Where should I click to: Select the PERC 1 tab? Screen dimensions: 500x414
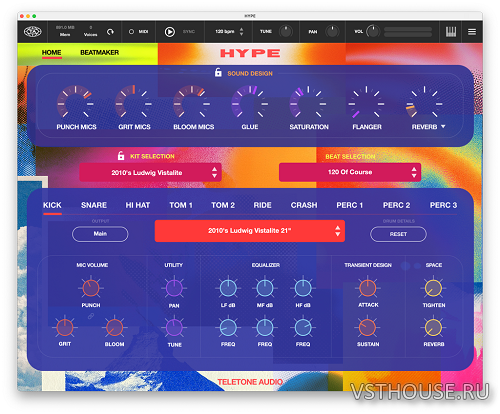(x=350, y=205)
